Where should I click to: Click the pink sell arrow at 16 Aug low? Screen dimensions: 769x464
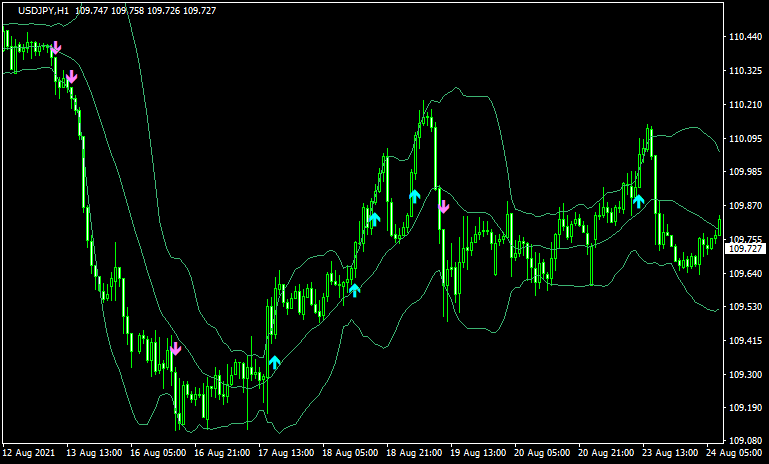click(175, 348)
